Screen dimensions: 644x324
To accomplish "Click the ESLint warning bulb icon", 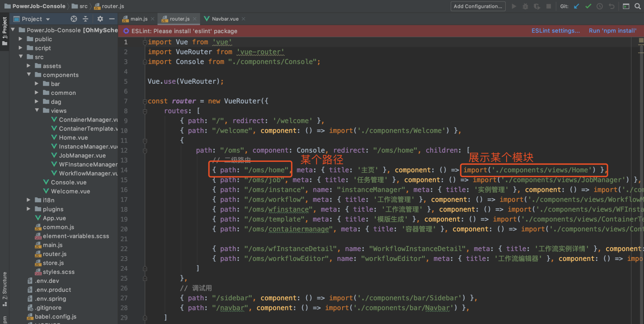I will click(126, 31).
